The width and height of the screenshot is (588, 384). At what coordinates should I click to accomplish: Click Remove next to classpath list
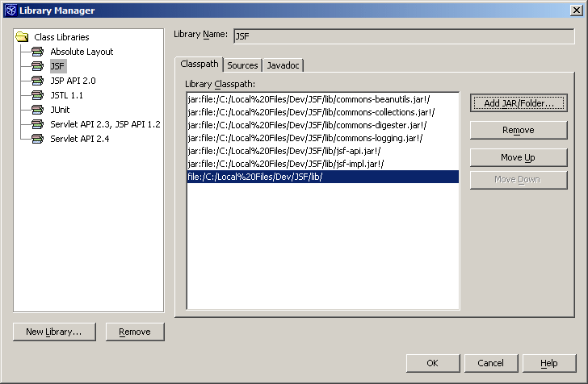(519, 130)
